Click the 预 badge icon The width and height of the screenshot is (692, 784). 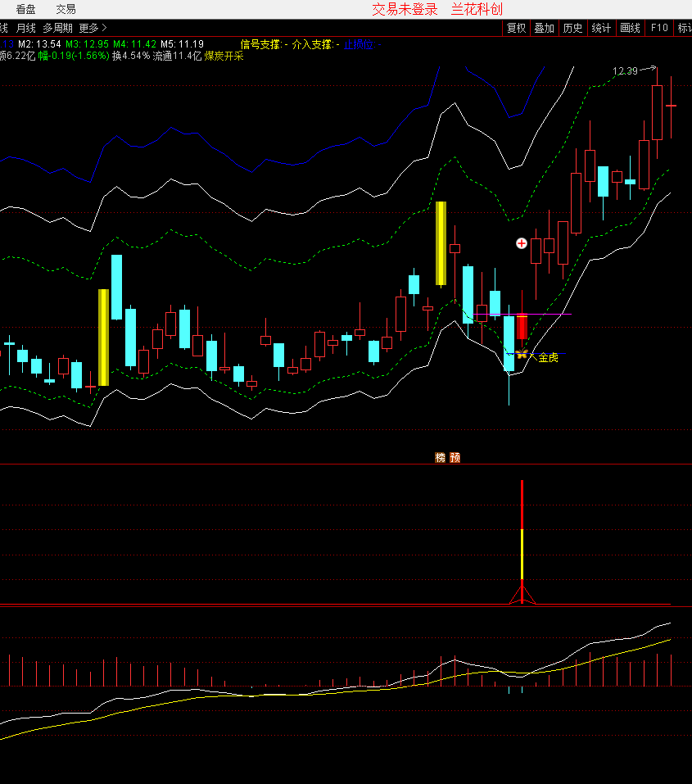455,458
